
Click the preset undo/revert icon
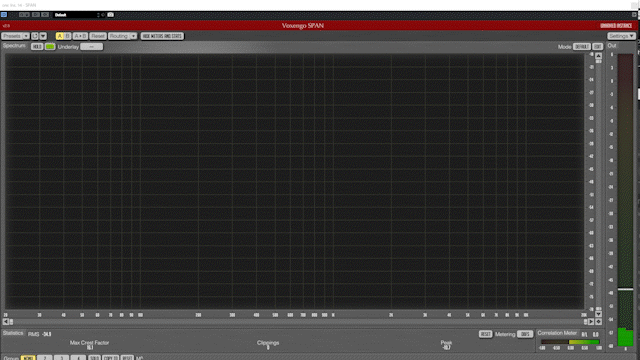coord(35,36)
